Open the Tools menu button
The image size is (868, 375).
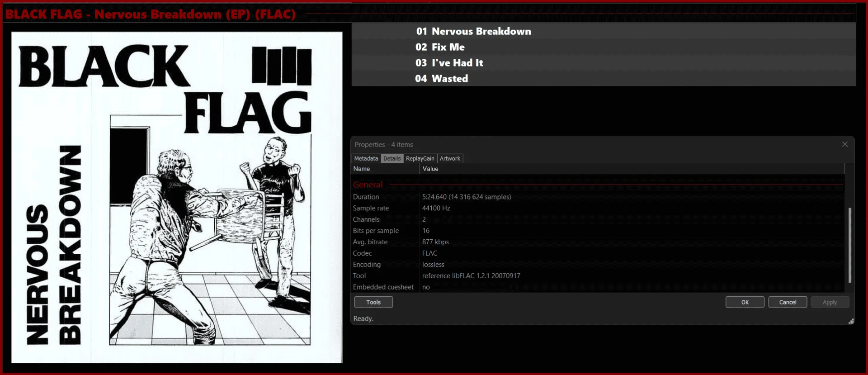click(x=373, y=302)
